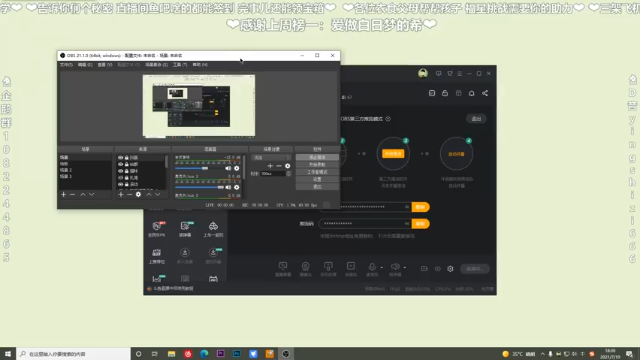This screenshot has width=640, height=360.
Task: Mute the first mixer audio channel
Action: [228, 168]
